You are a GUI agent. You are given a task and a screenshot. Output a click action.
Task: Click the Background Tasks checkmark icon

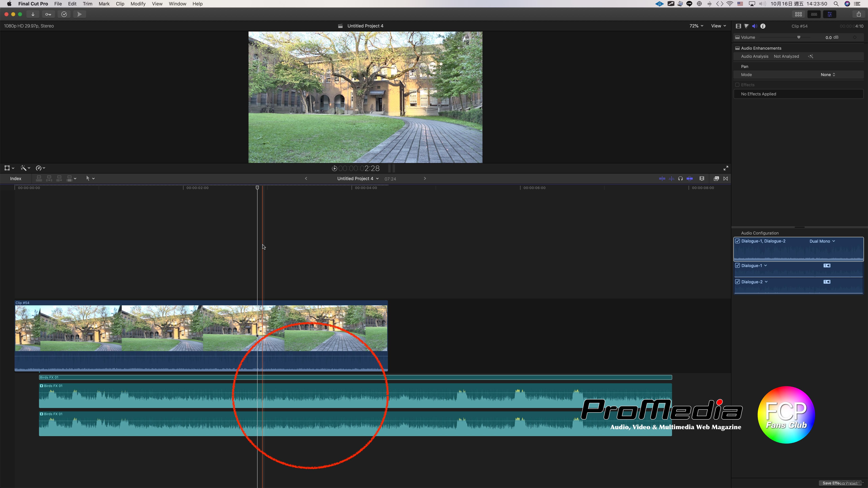(64, 14)
